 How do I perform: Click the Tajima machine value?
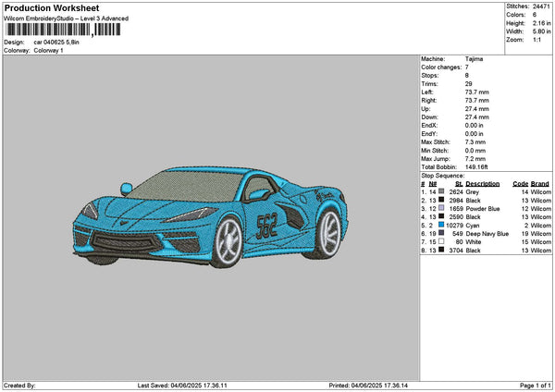click(474, 58)
